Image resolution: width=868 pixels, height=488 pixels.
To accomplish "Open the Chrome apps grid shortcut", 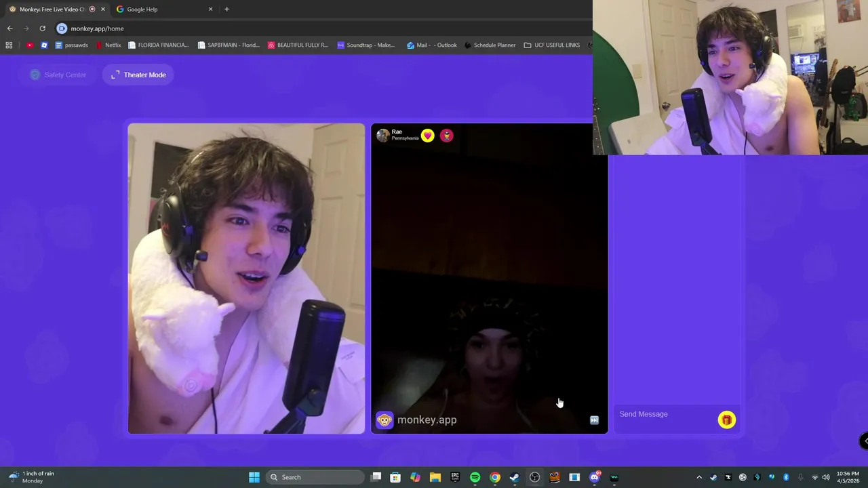I will pyautogui.click(x=9, y=45).
